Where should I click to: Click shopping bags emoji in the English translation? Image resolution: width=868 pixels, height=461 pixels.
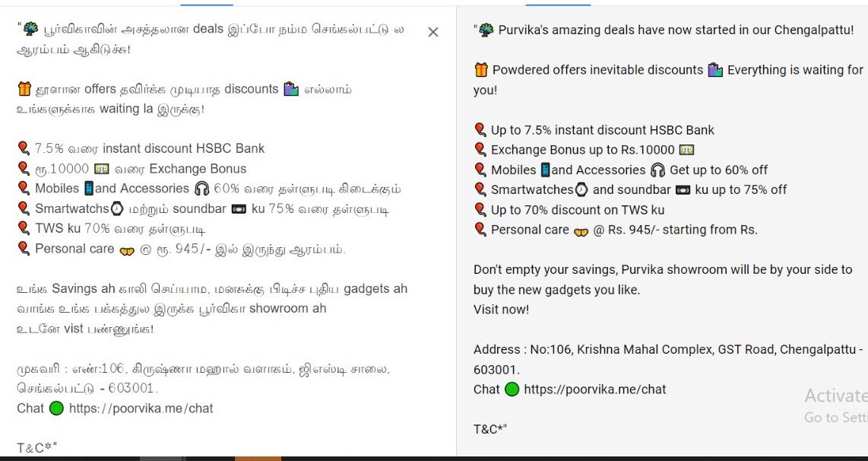point(715,70)
